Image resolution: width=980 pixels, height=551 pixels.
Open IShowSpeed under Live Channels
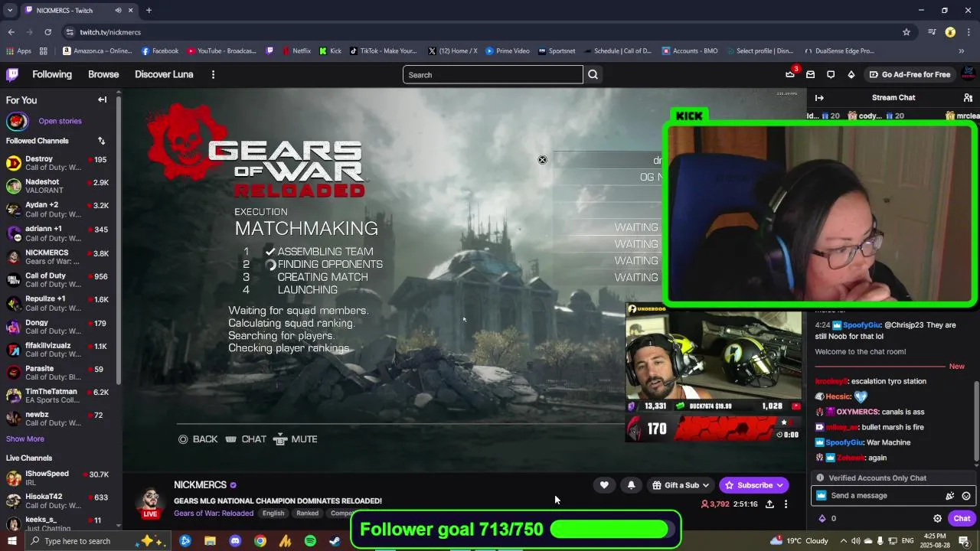59,478
